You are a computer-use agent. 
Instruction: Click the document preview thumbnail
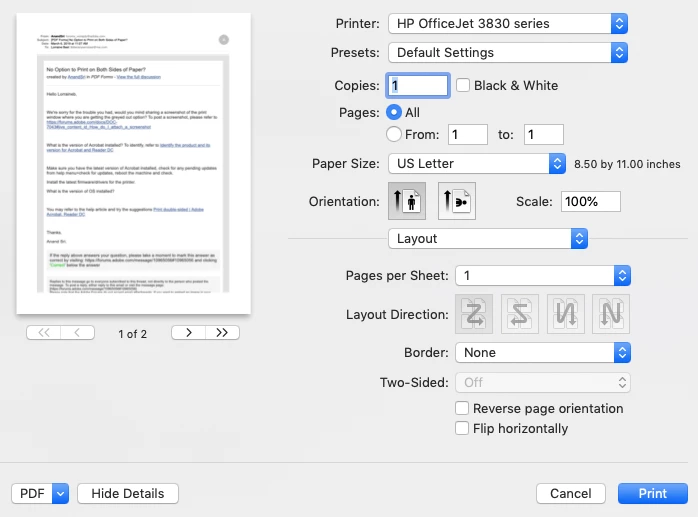pos(134,163)
